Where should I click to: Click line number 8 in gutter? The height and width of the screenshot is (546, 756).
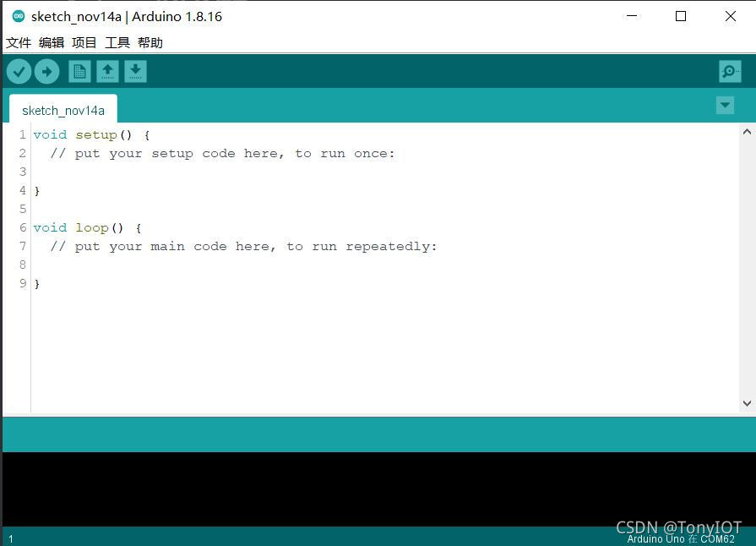[23, 265]
